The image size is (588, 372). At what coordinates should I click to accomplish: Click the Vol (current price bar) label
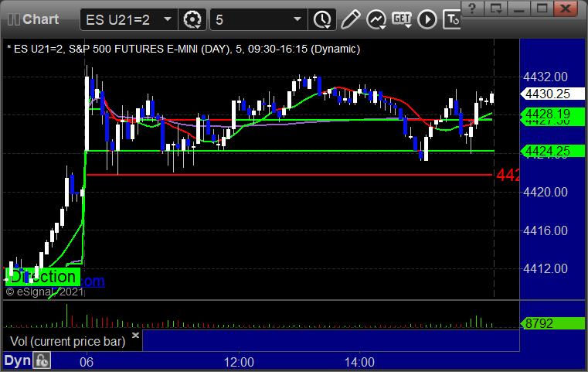67,342
